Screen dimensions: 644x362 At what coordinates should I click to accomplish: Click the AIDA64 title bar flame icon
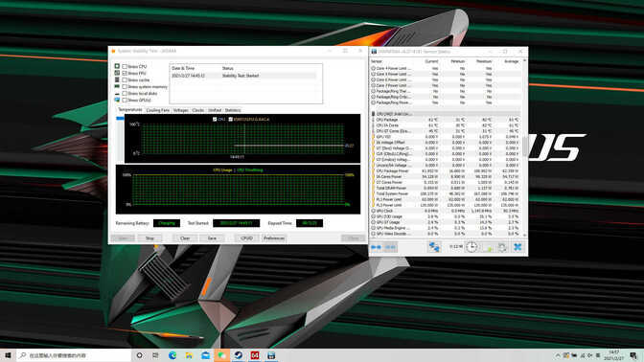point(113,51)
